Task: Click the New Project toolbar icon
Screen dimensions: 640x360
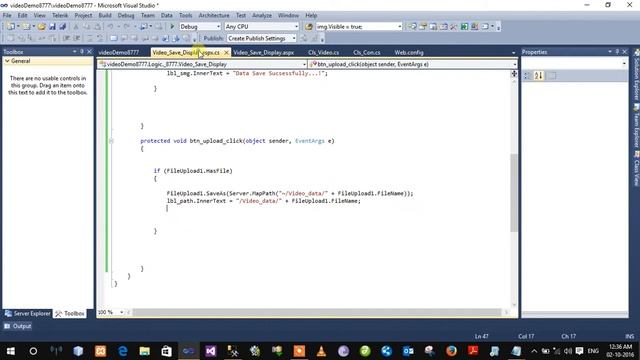Action: [11, 27]
